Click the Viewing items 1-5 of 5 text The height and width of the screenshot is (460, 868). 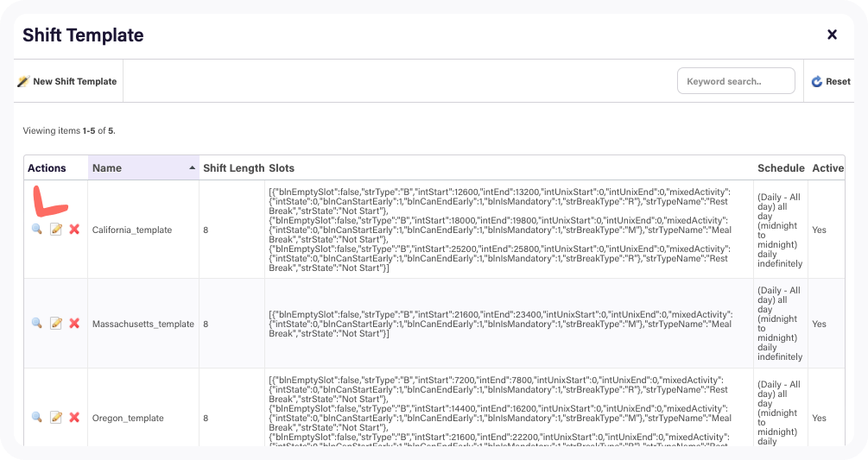click(x=69, y=131)
